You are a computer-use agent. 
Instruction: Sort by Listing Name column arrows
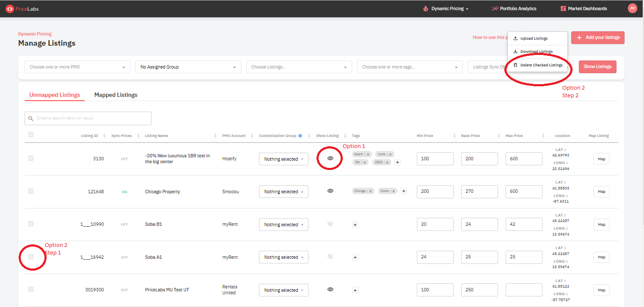[x=215, y=136]
